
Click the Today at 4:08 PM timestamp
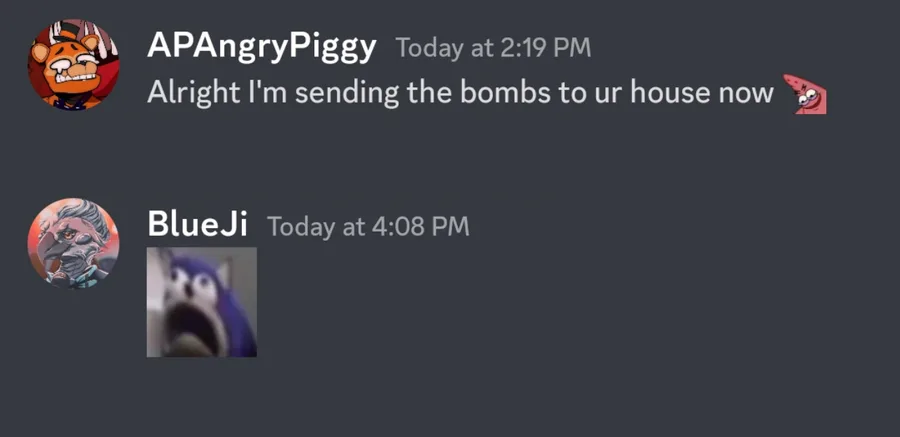coord(368,226)
